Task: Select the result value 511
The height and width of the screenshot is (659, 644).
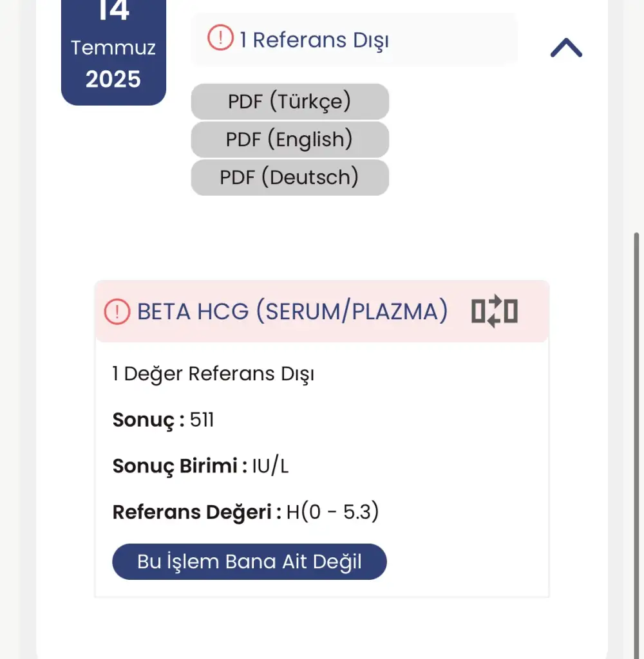Action: pyautogui.click(x=202, y=420)
